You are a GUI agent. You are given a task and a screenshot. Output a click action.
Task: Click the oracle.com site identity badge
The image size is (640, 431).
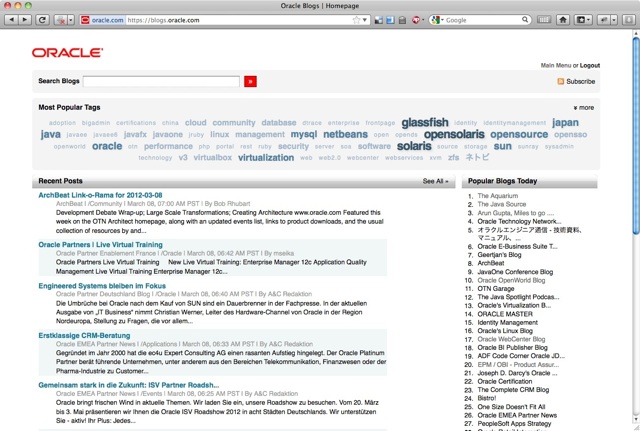(x=102, y=20)
